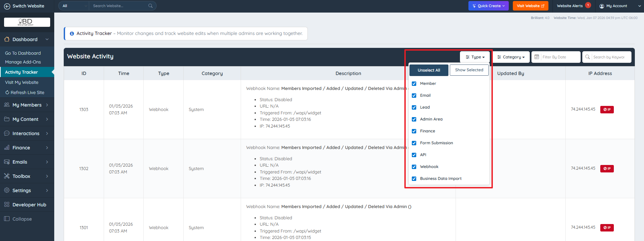Click the Collapse sidebar icon

coord(7,219)
